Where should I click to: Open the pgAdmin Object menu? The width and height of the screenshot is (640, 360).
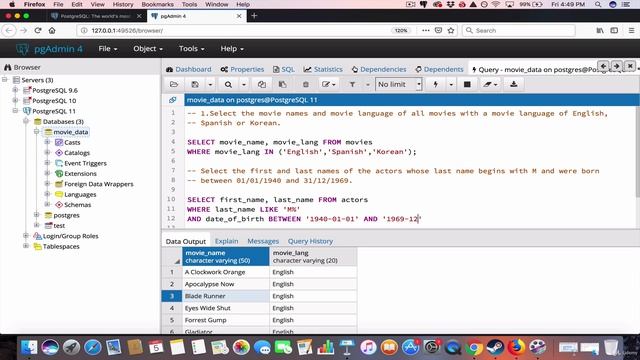[148, 49]
